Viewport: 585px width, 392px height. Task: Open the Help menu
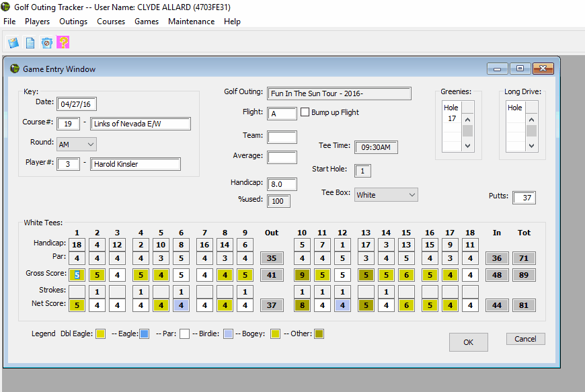point(232,22)
